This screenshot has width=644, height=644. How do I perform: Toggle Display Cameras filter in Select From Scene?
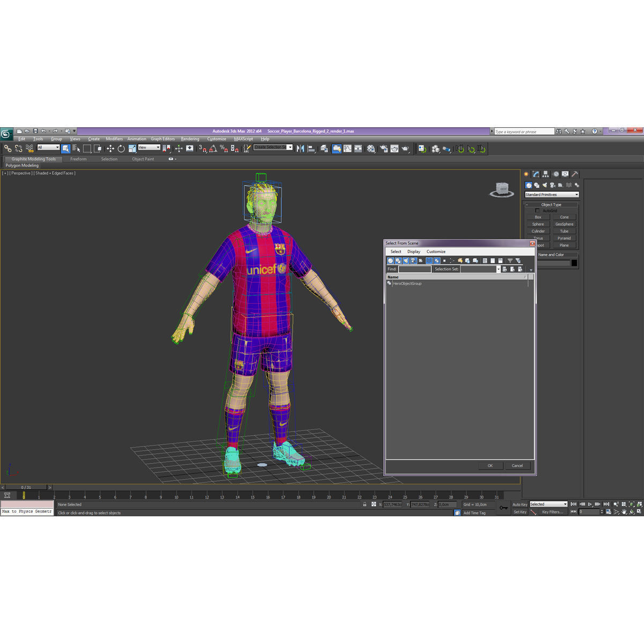tap(413, 260)
